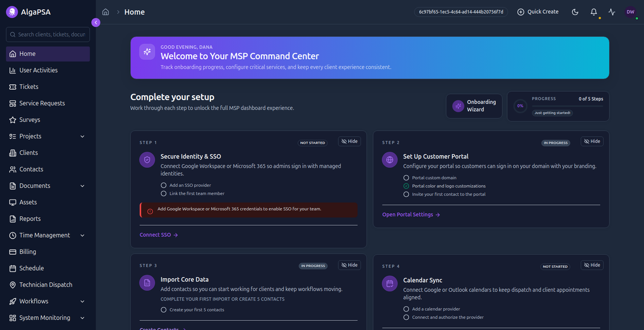Click the Clients building icon
The height and width of the screenshot is (330, 644).
pos(13,153)
